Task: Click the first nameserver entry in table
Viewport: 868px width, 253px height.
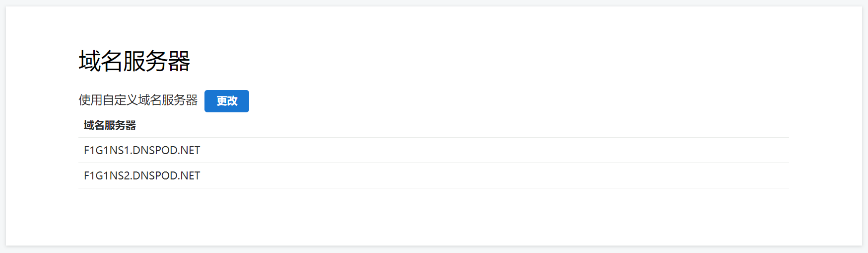Action: (142, 150)
